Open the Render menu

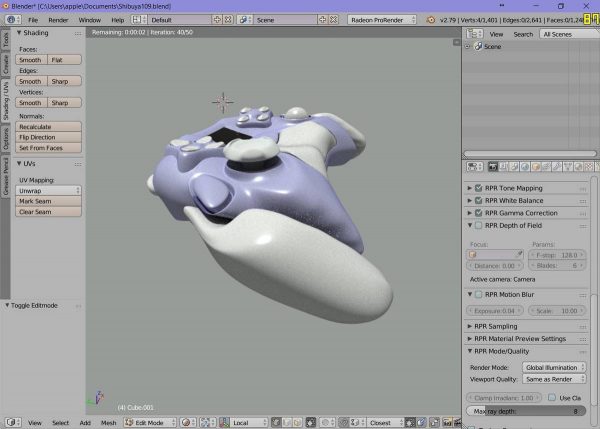[x=59, y=19]
